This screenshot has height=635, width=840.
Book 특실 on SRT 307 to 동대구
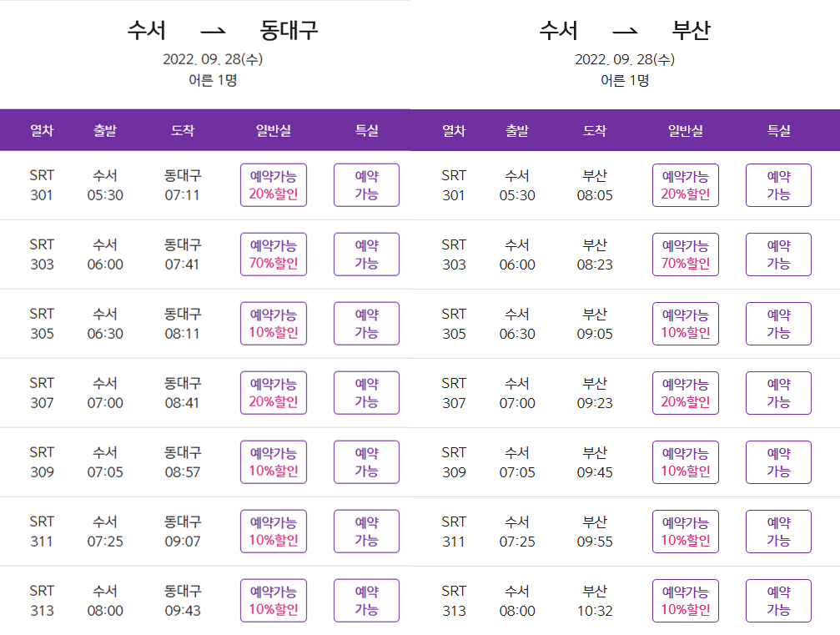click(x=365, y=392)
